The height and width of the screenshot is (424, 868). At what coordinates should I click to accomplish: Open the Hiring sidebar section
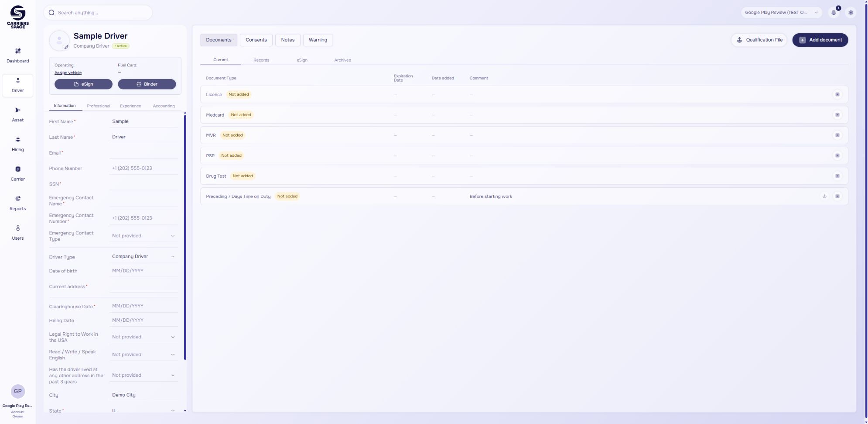18,144
